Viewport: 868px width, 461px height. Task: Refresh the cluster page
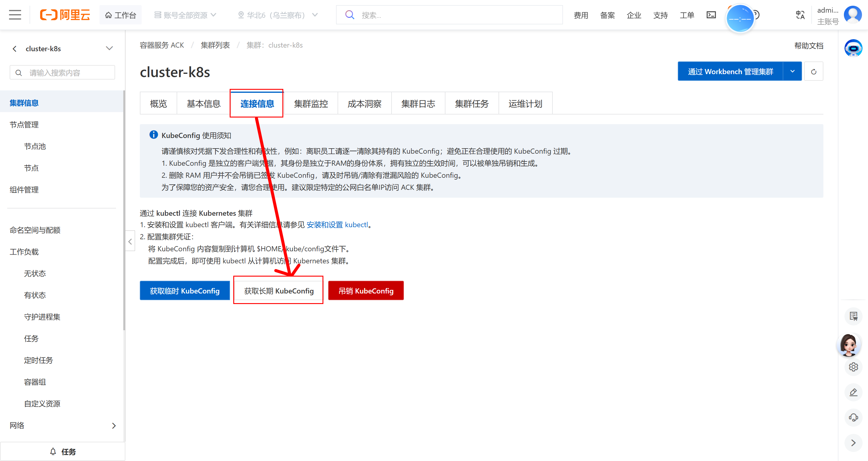pos(813,71)
